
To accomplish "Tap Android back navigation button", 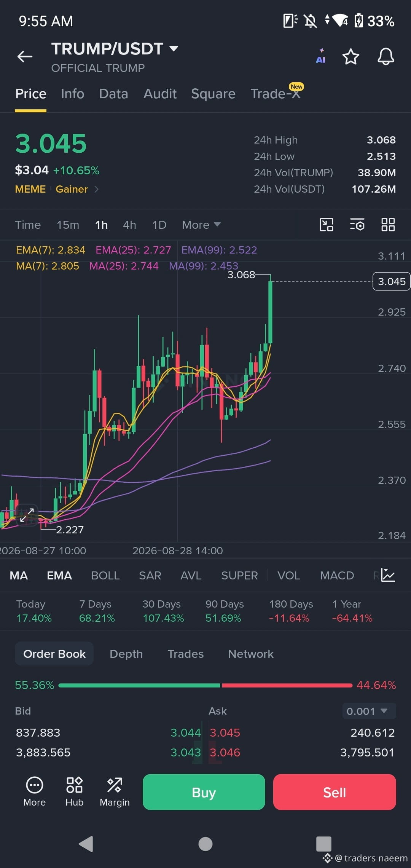I will coord(86,844).
